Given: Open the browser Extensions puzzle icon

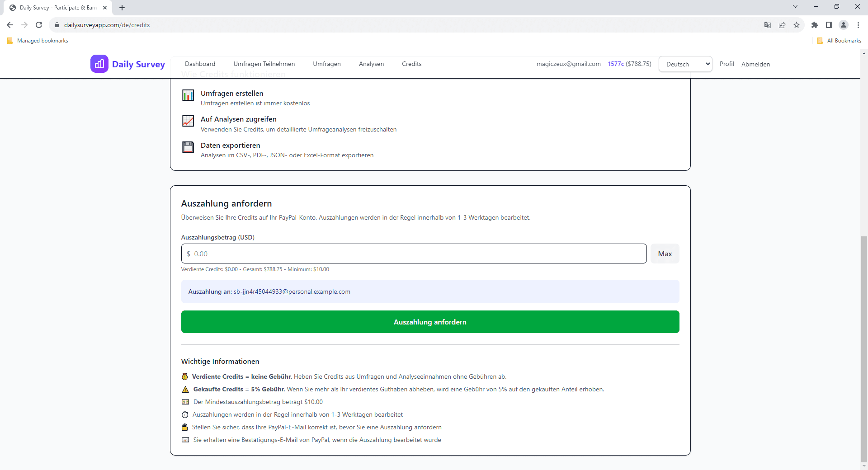Looking at the screenshot, I should (x=814, y=25).
